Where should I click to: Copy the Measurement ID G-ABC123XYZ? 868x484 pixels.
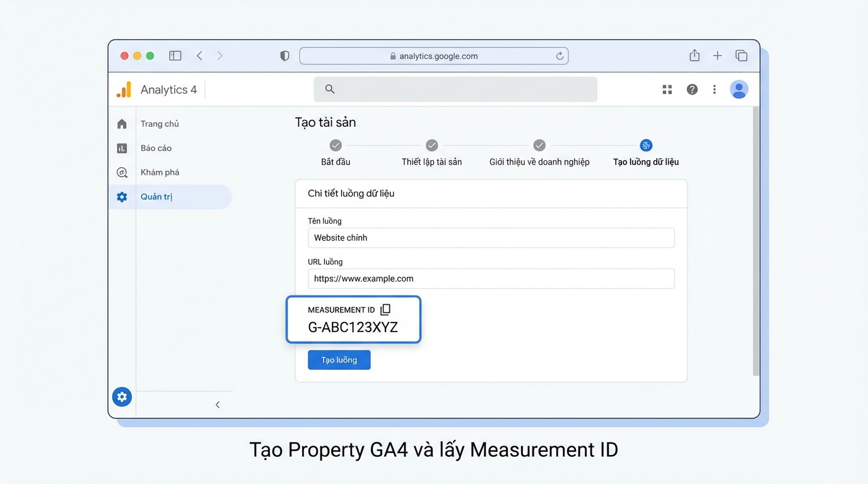tap(385, 309)
